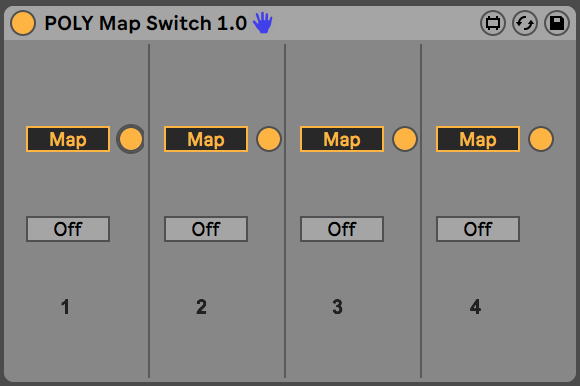The height and width of the screenshot is (386, 580).
Task: Click the POLY Map Switch 1.0 title
Action: point(145,23)
